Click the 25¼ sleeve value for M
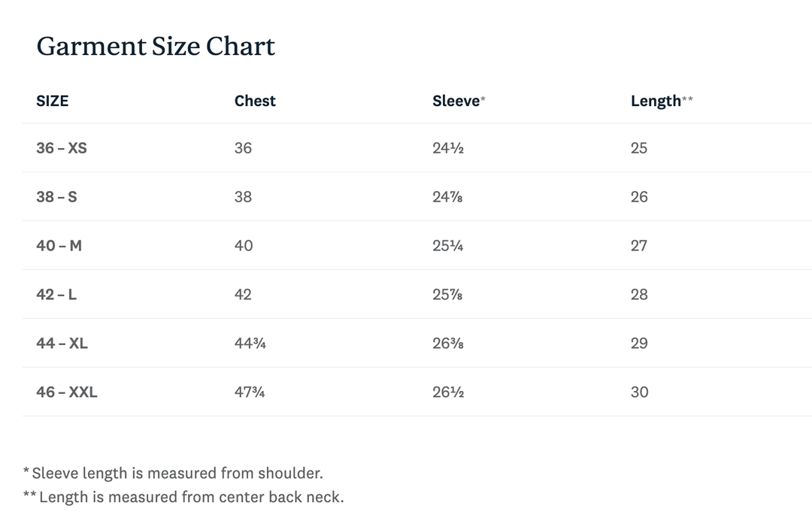This screenshot has height=521, width=812. point(448,246)
